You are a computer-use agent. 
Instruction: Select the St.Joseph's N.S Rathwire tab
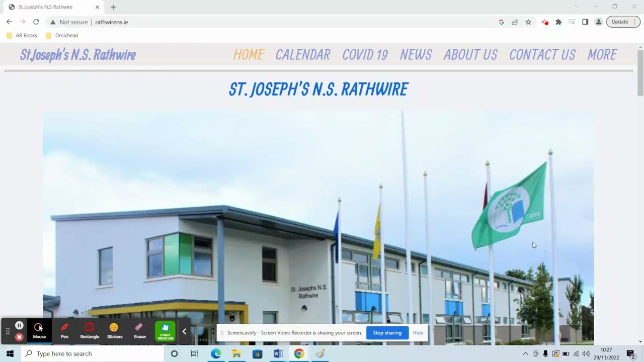coord(53,7)
